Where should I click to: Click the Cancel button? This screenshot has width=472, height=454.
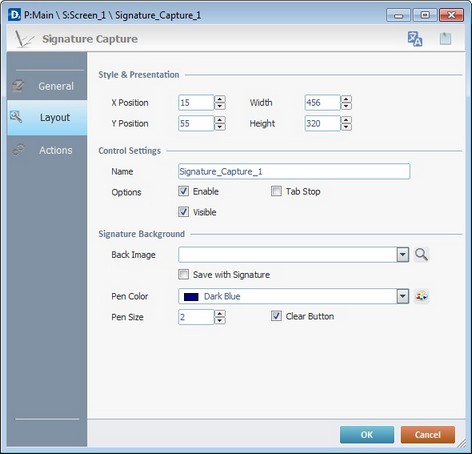click(428, 435)
